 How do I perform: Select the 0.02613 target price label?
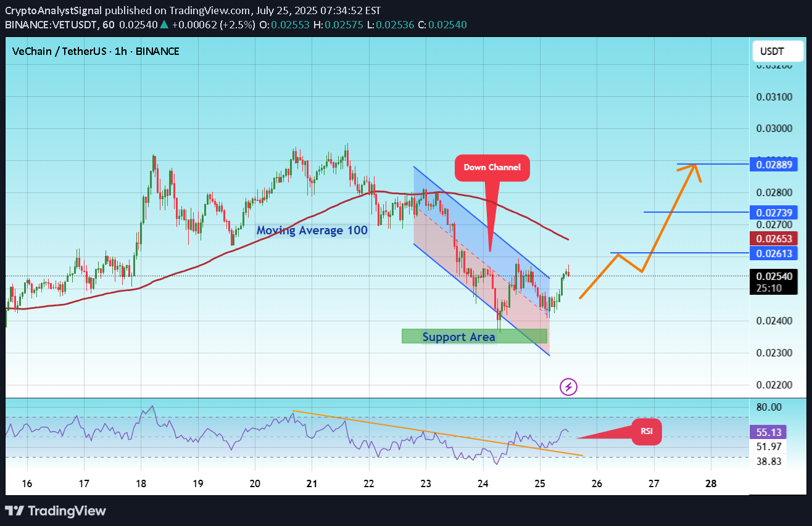coord(774,253)
